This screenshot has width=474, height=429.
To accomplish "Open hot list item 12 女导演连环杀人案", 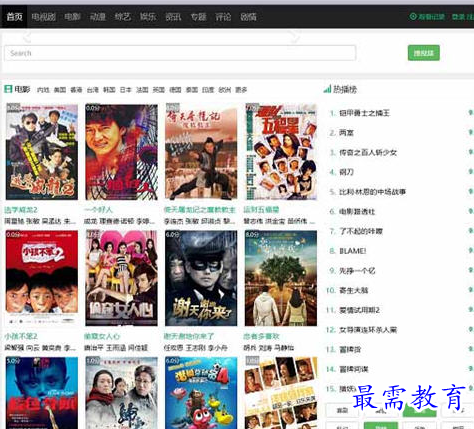I will tap(368, 330).
